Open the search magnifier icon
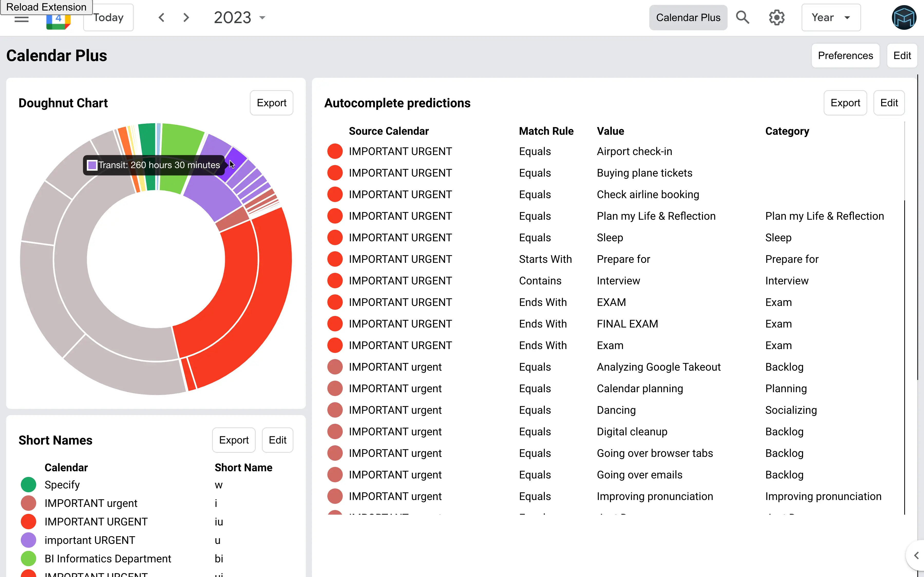 742,17
